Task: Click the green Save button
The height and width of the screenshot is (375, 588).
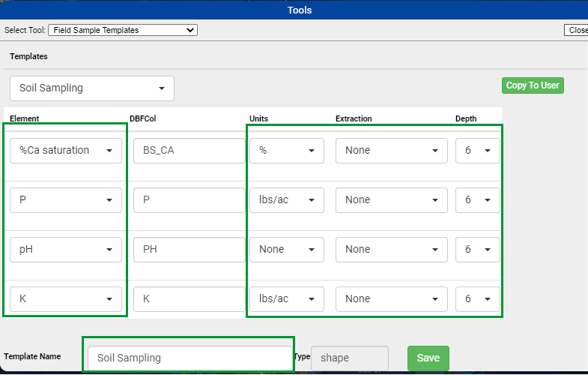Action: click(428, 358)
